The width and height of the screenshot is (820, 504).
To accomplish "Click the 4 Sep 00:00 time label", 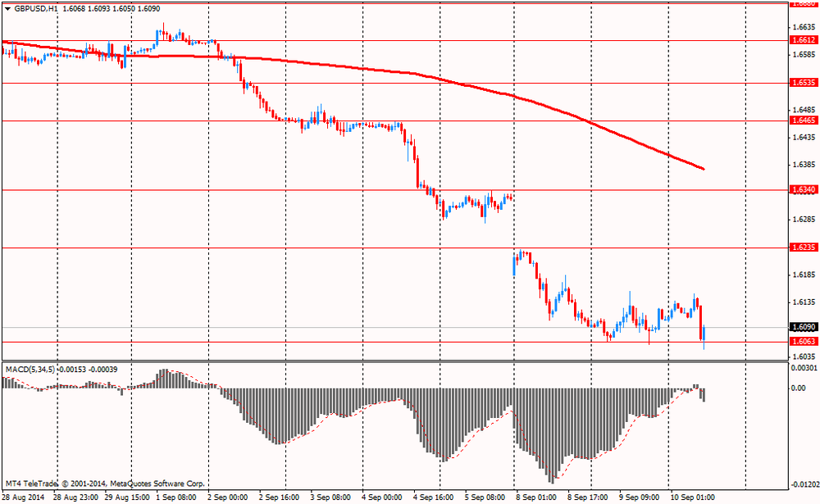I will 382,497.
